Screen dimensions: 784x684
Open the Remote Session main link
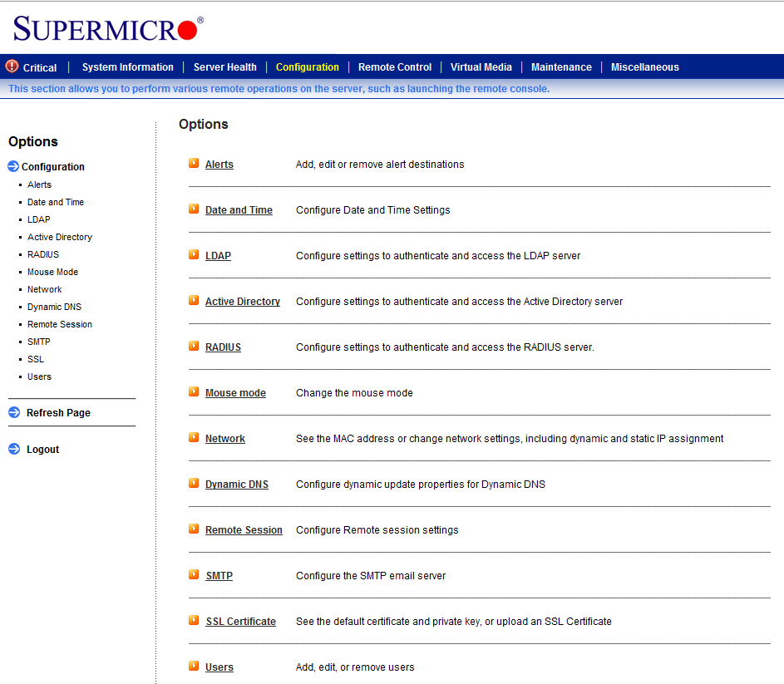pos(244,530)
